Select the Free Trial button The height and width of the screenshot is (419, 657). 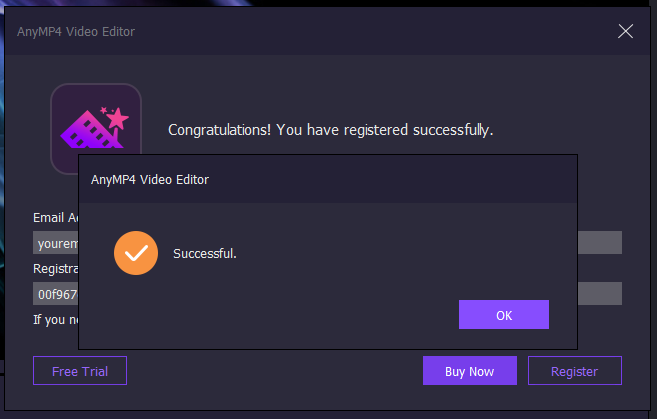(80, 371)
